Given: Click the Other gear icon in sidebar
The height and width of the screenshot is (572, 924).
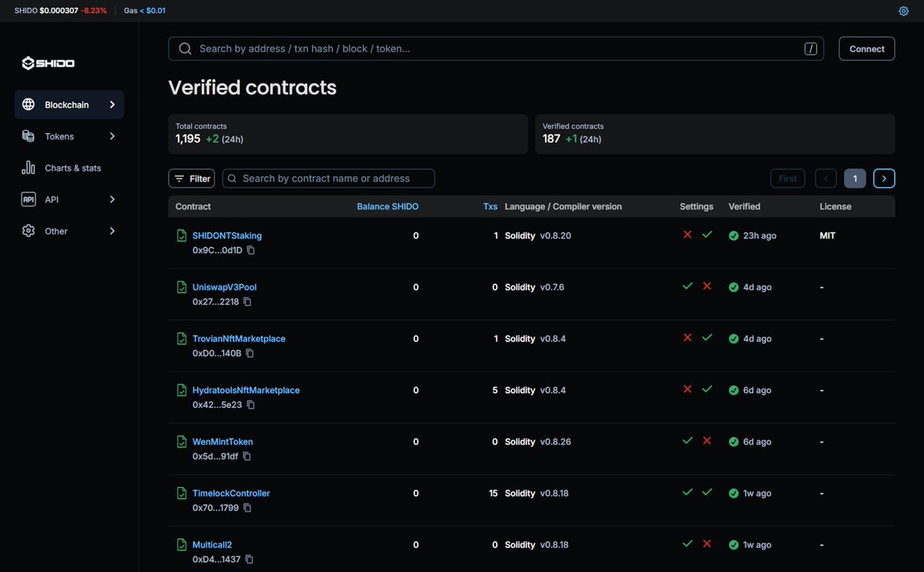Looking at the screenshot, I should tap(28, 231).
